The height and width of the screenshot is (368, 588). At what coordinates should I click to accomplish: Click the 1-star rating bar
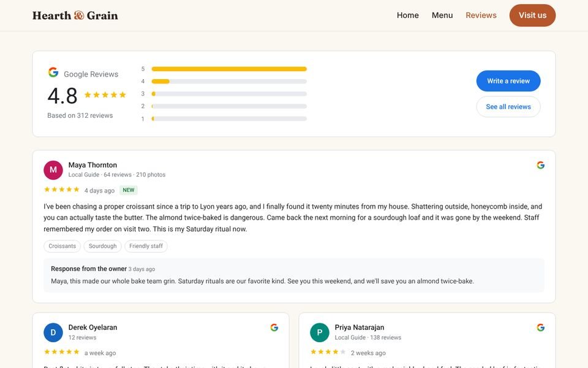tap(229, 118)
